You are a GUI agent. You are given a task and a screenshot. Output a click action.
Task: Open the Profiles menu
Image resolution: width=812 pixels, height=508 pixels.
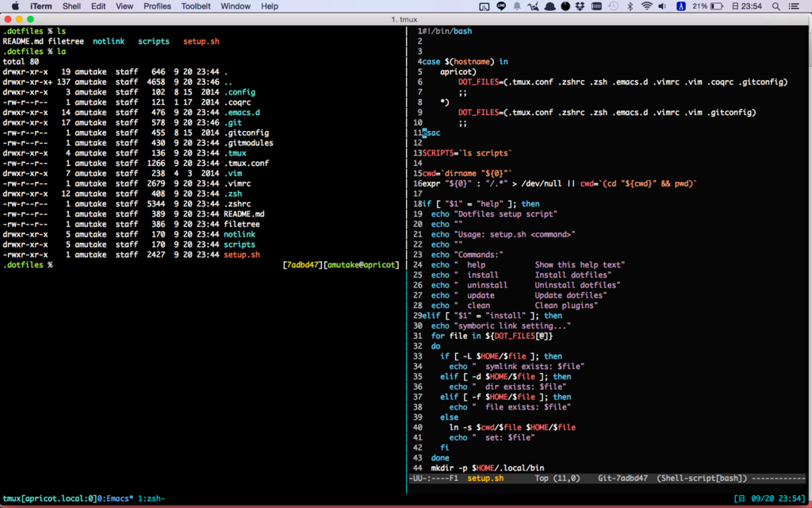tap(157, 6)
